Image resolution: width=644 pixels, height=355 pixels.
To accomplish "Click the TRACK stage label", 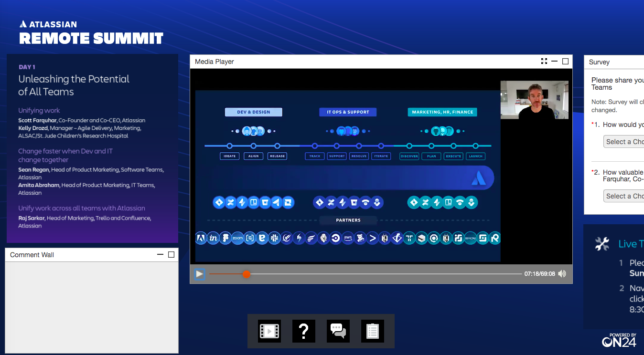I will pyautogui.click(x=315, y=156).
